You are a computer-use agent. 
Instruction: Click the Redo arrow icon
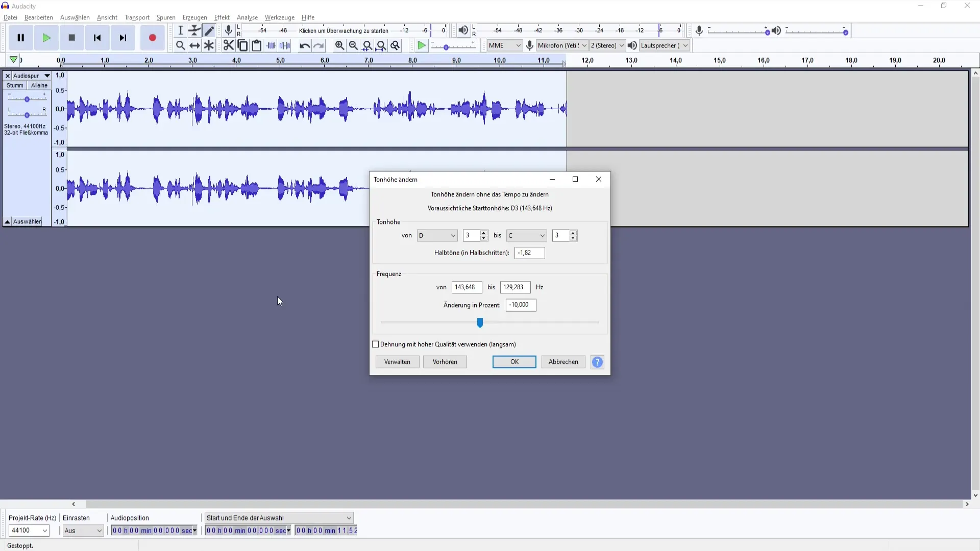pos(319,45)
